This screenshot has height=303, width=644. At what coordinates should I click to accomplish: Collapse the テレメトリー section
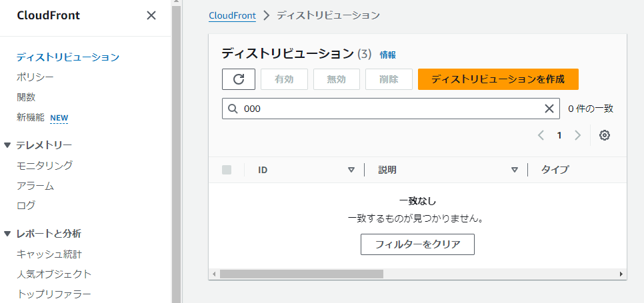[x=7, y=145]
